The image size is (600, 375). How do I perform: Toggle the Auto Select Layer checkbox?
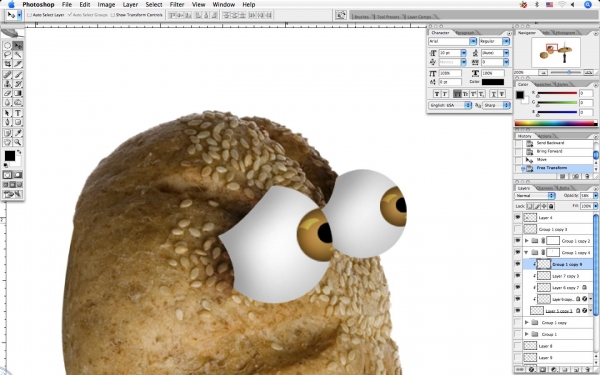point(29,15)
